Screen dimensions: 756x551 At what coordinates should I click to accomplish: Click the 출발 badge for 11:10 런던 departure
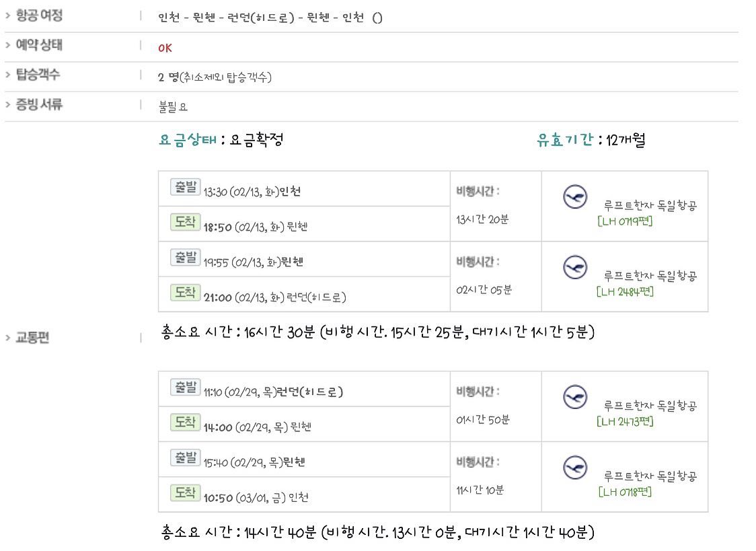click(185, 387)
